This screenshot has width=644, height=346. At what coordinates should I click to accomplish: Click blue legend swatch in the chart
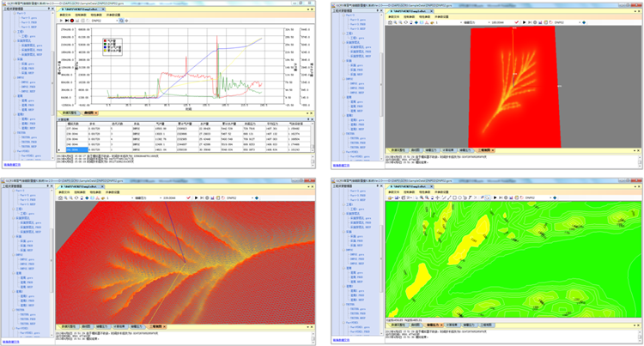105,47
